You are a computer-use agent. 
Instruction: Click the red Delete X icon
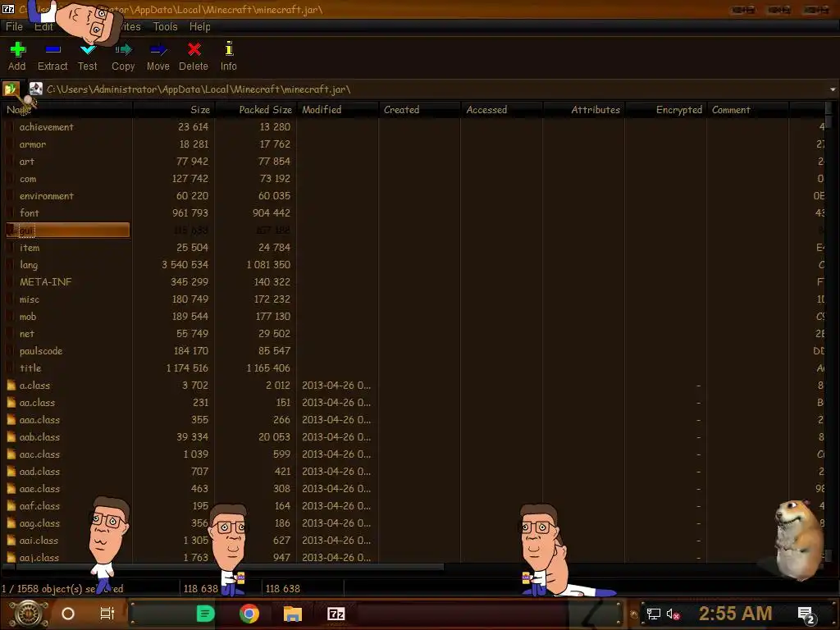194,49
